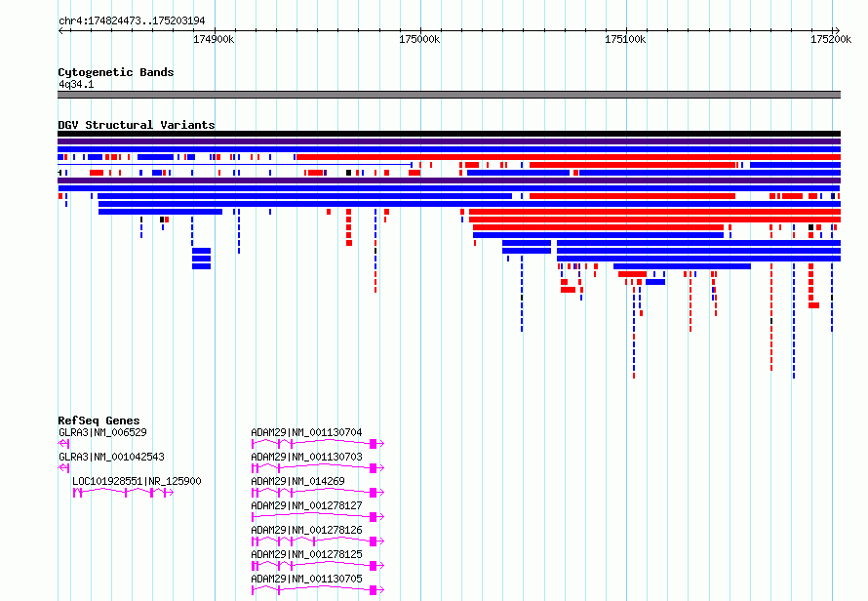Click the purple variant bar directly below the black bar

(449, 141)
